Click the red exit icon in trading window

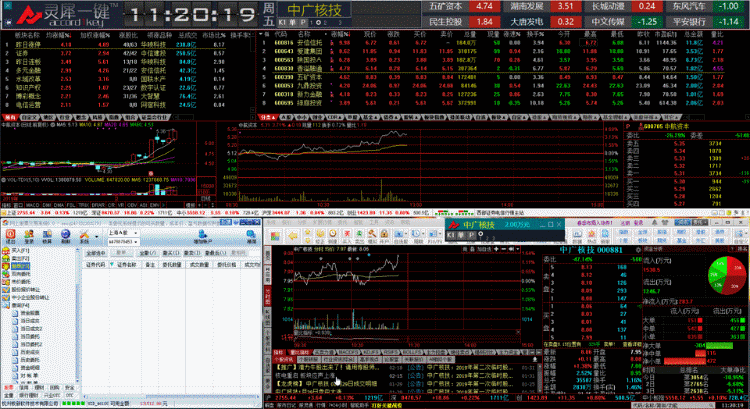tap(11, 234)
